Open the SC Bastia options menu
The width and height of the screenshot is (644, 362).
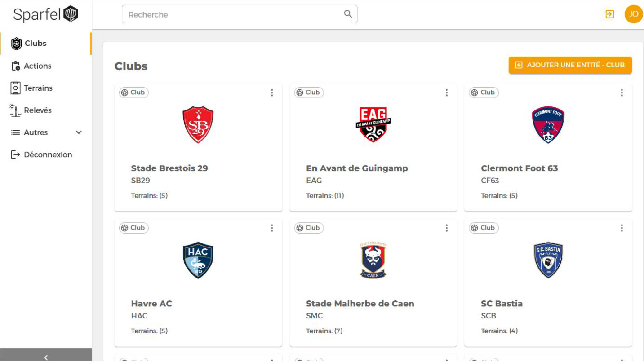tap(622, 228)
